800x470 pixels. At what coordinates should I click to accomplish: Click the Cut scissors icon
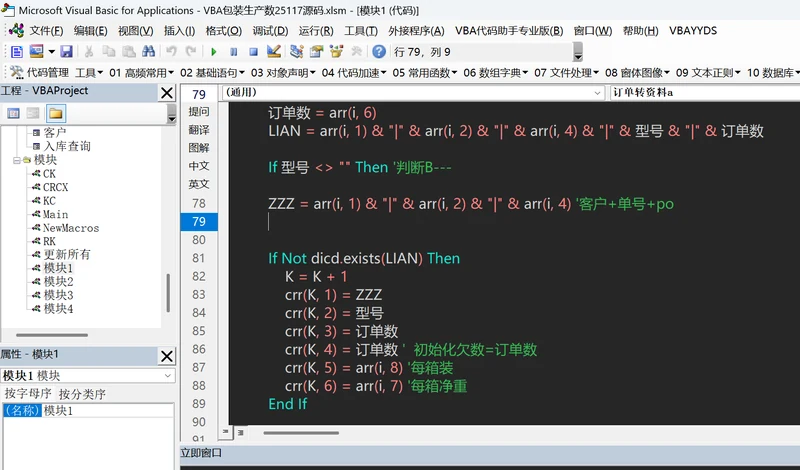[x=89, y=52]
